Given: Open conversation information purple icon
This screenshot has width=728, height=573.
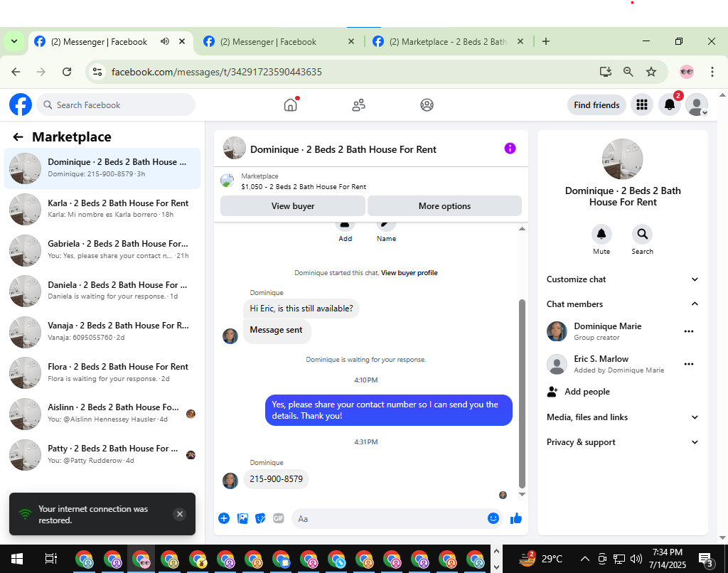Looking at the screenshot, I should tap(510, 149).
